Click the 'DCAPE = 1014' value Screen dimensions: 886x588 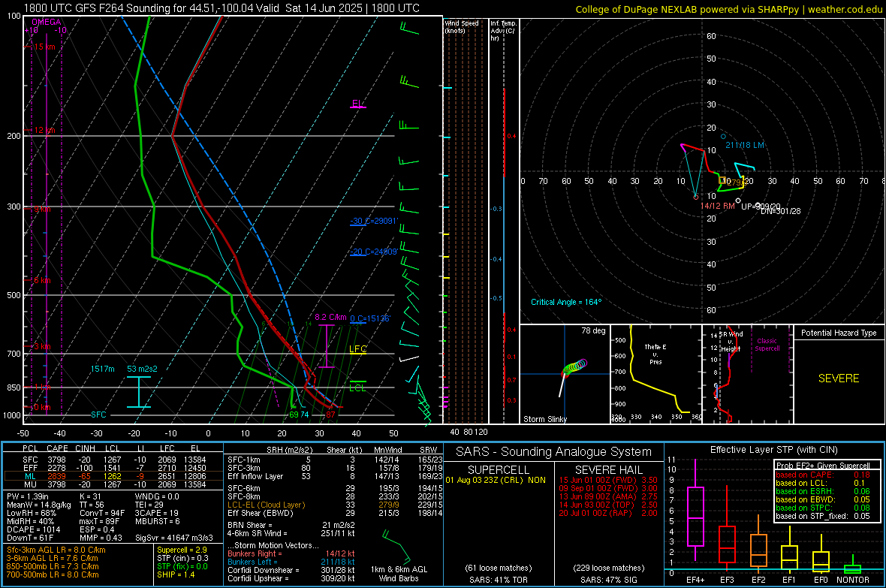34,529
